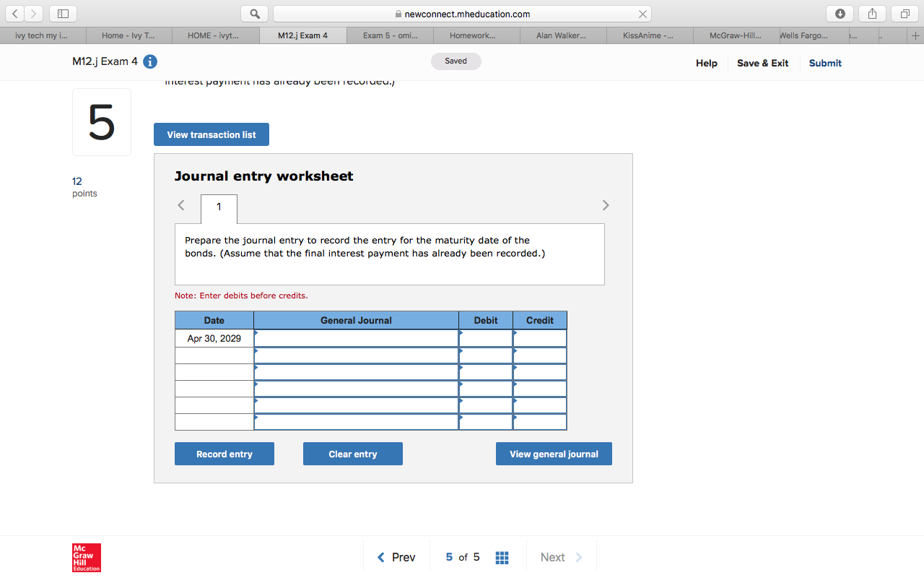924x578 pixels.
Task: Switch to 'HOME - ivyt...' tab
Action: point(216,35)
